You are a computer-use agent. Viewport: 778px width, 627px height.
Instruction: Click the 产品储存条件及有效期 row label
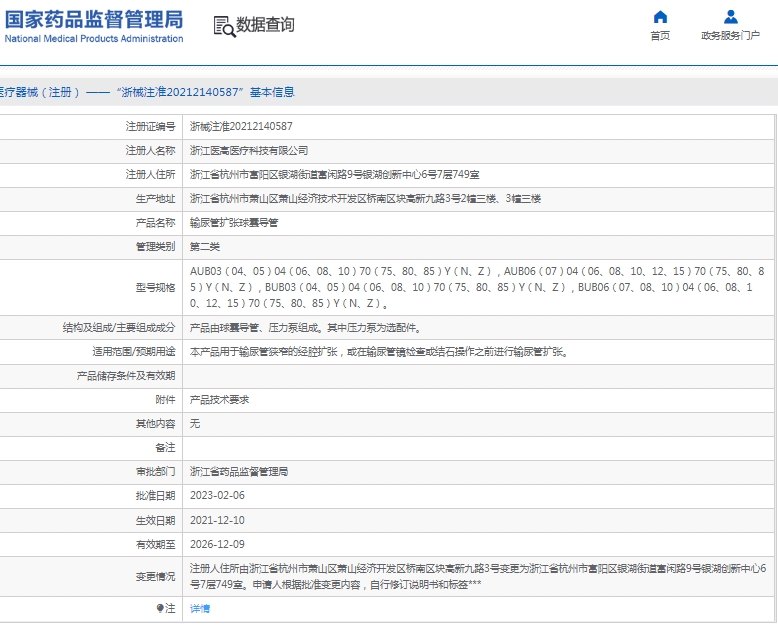tap(126, 376)
